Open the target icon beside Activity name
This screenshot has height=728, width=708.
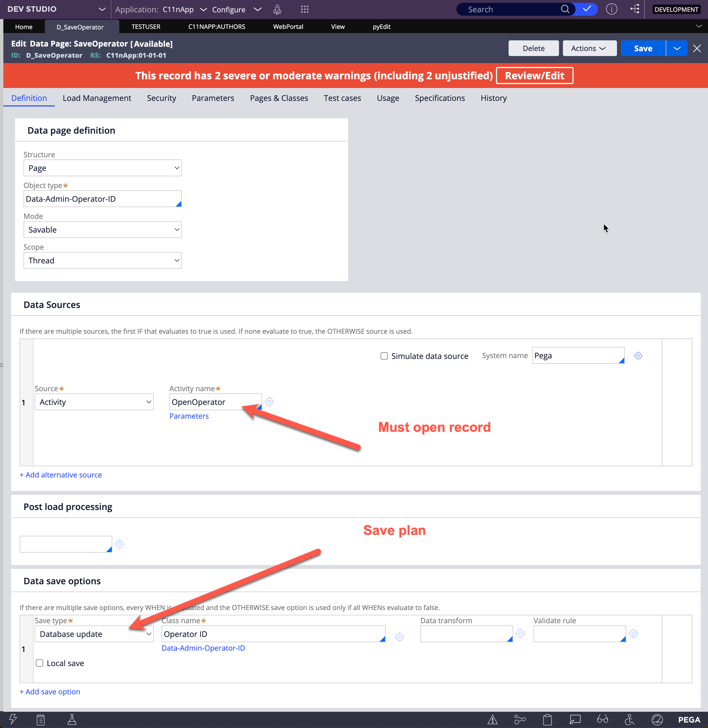coord(269,402)
